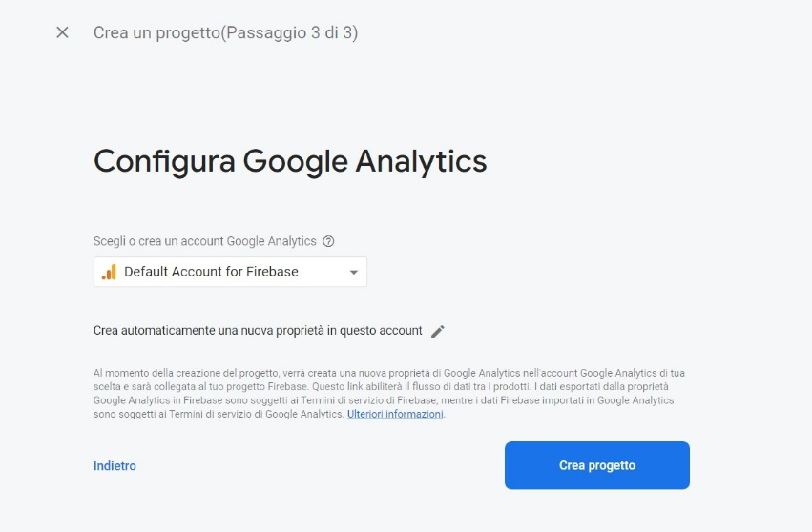Viewport: 812px width, 532px height.
Task: Edit the automatic property creation with pencil icon
Action: (x=438, y=331)
